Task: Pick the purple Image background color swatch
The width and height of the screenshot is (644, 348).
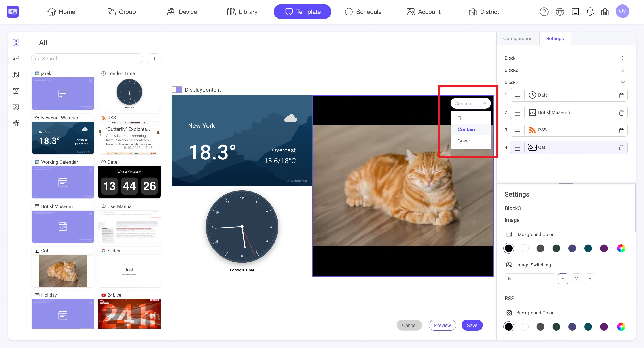Action: coord(604,248)
